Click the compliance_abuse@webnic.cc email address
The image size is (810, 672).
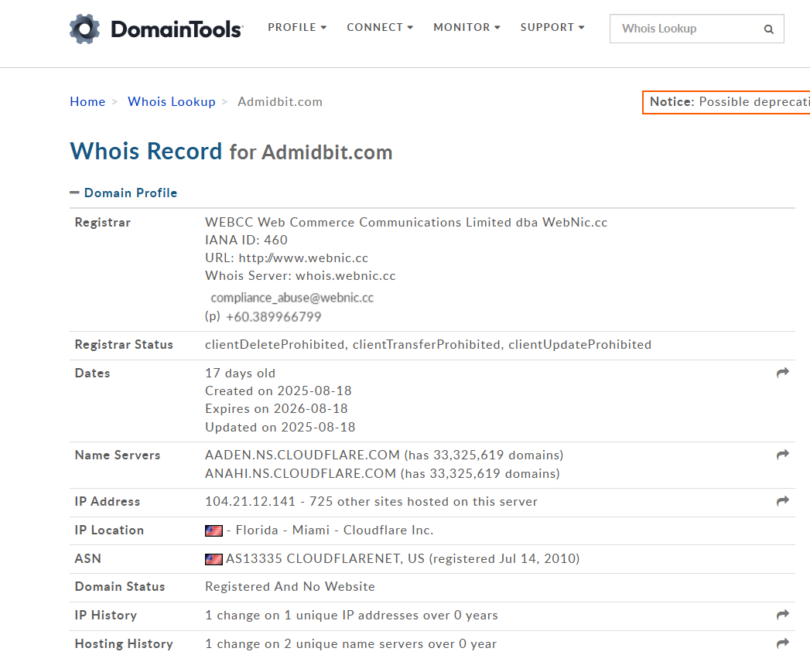point(292,297)
